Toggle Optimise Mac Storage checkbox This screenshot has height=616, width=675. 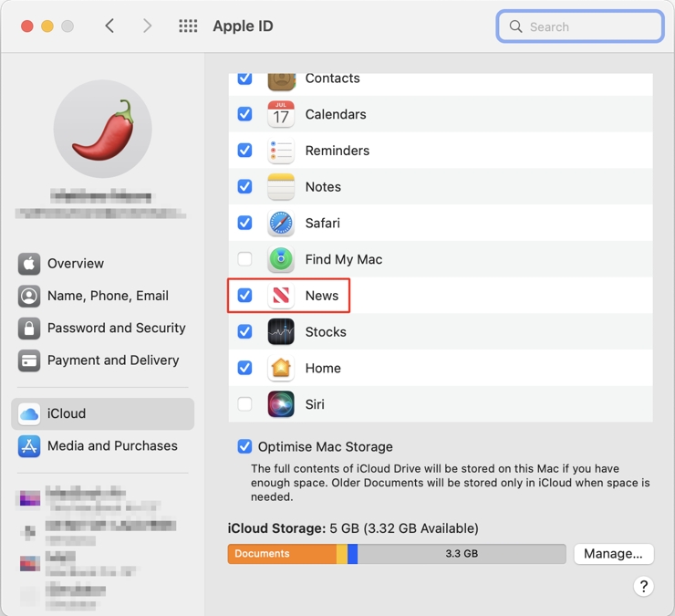point(245,446)
